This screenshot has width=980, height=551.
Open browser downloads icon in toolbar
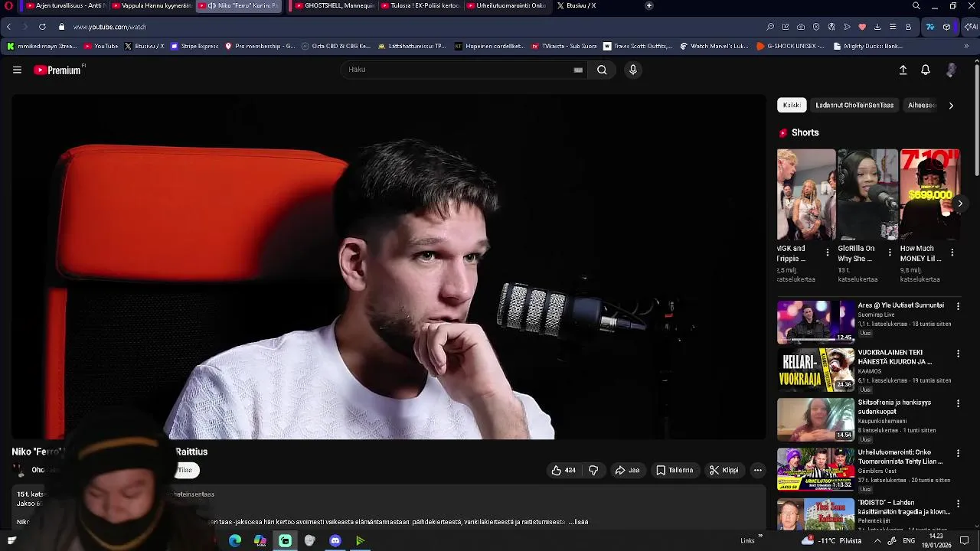point(877,27)
